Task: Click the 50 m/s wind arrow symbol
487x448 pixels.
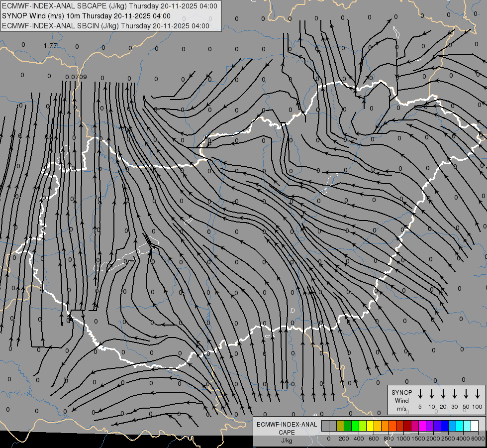Action: 466,394
